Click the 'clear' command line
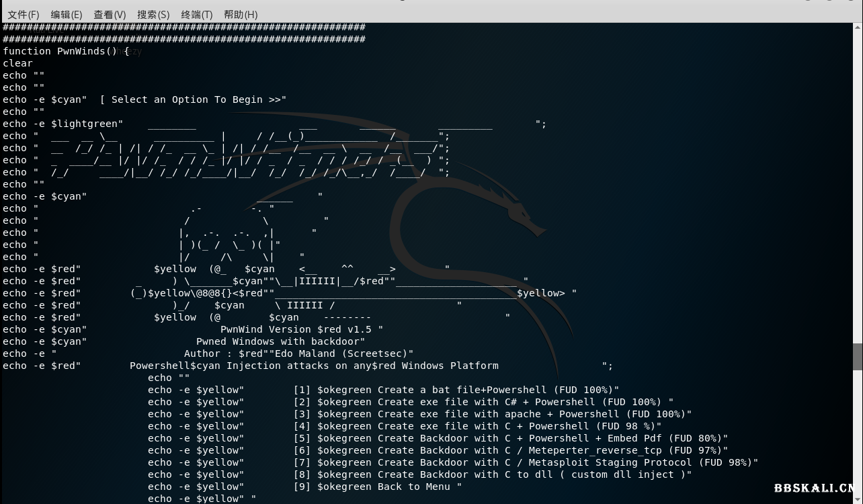The image size is (863, 504). coord(17,63)
